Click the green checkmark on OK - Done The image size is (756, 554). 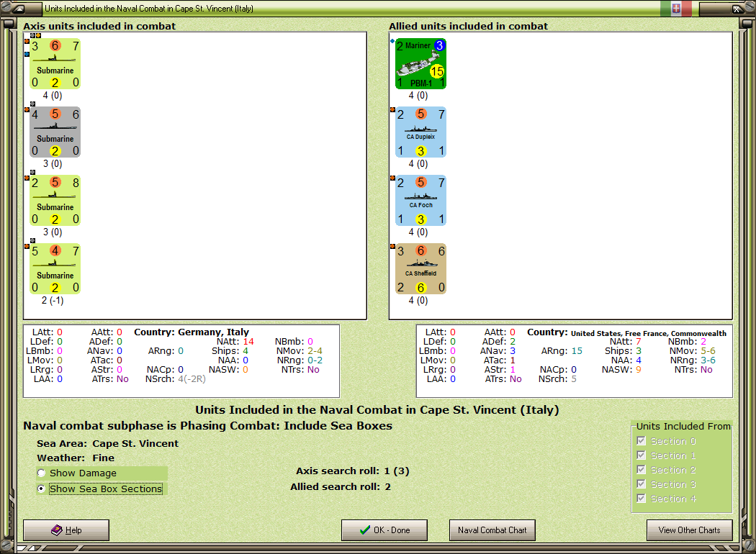365,530
